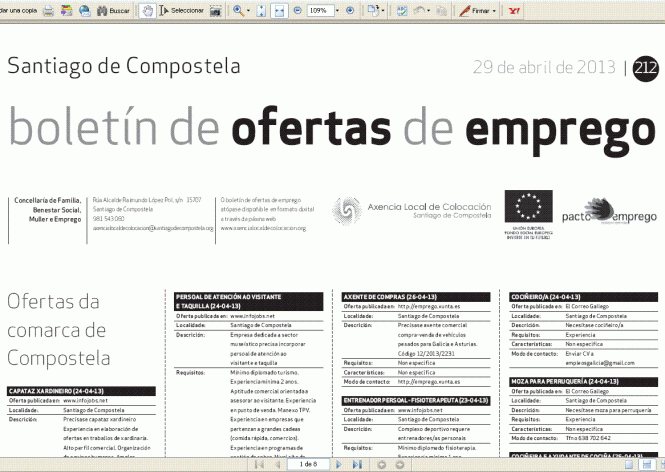Click the agency email address link

[153, 228]
